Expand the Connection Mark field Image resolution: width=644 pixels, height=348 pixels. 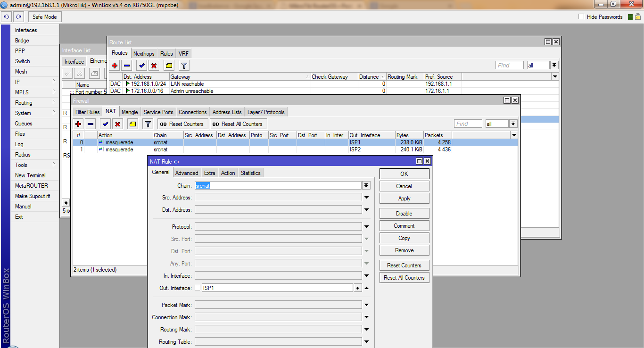366,317
